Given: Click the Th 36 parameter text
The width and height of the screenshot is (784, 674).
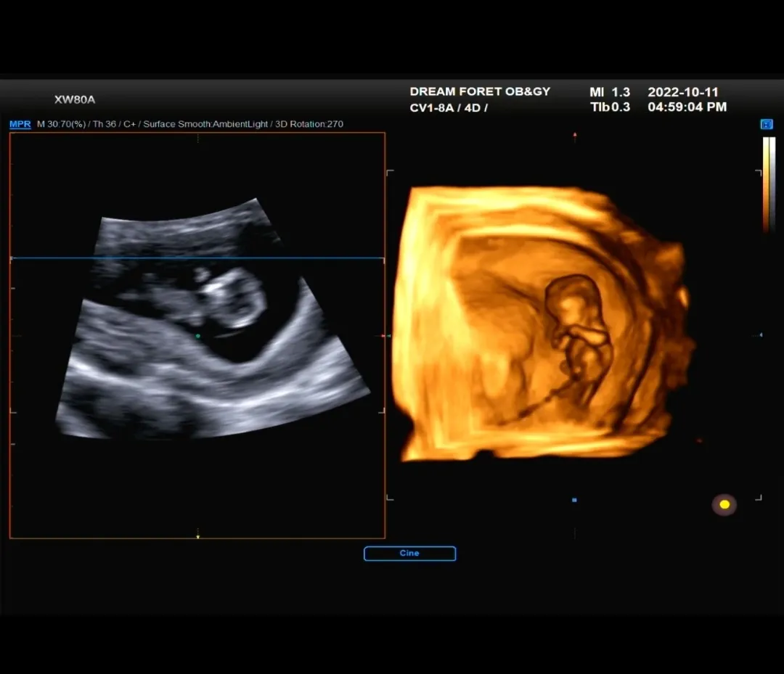Looking at the screenshot, I should coord(104,124).
